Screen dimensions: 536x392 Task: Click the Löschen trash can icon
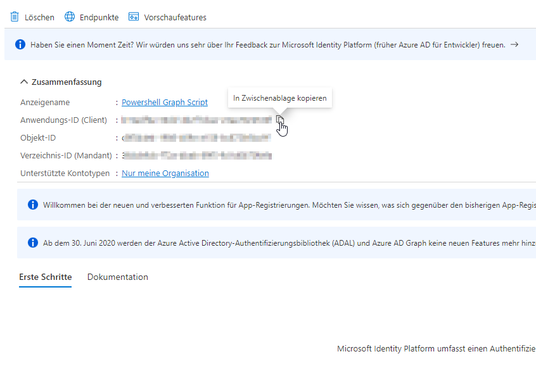tap(15, 17)
